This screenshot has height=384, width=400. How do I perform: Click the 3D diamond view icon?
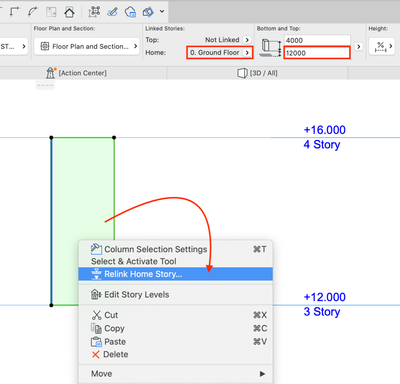pyautogui.click(x=148, y=12)
